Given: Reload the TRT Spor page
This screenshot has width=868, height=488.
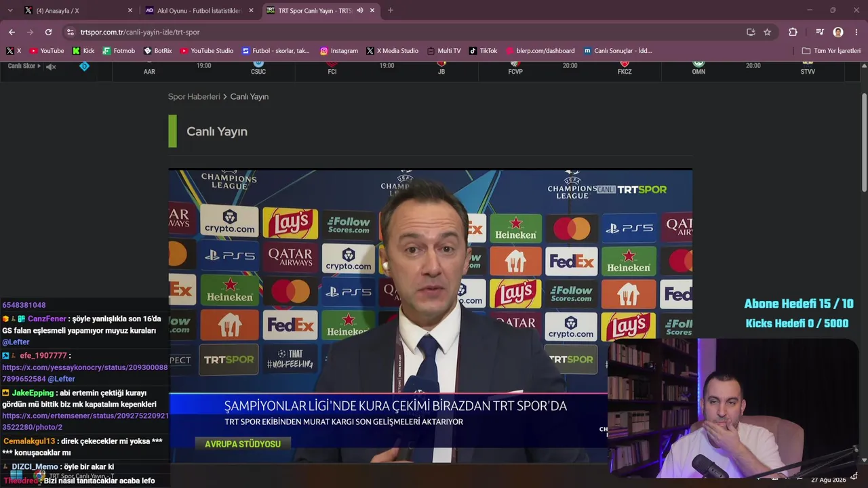Looking at the screenshot, I should (48, 32).
